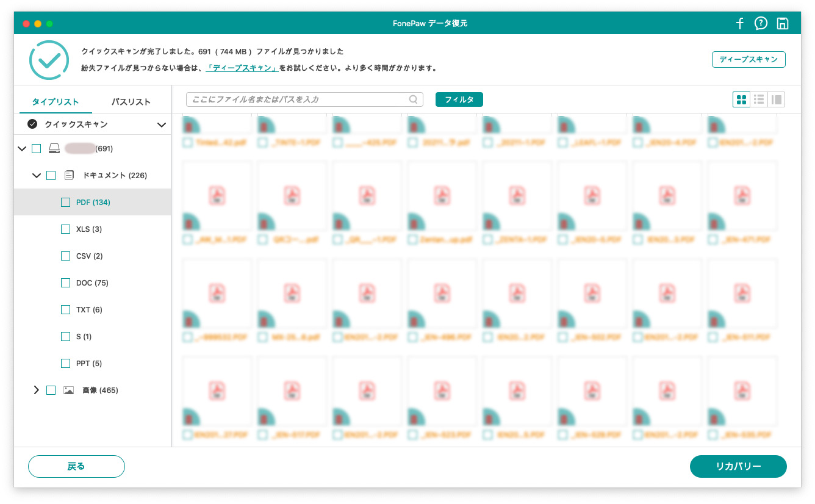Check the S (1) checkbox
The image size is (815, 504).
65,336
